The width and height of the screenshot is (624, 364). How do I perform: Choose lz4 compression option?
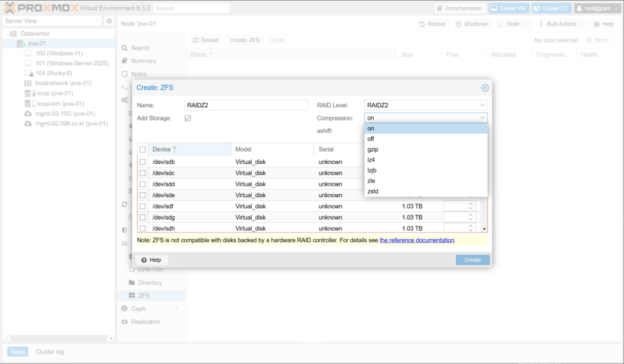371,159
